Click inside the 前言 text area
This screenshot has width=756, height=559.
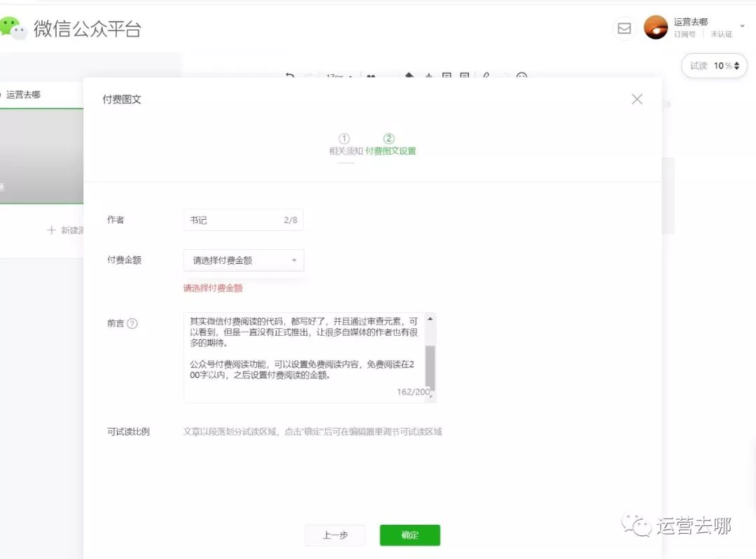pyautogui.click(x=304, y=358)
